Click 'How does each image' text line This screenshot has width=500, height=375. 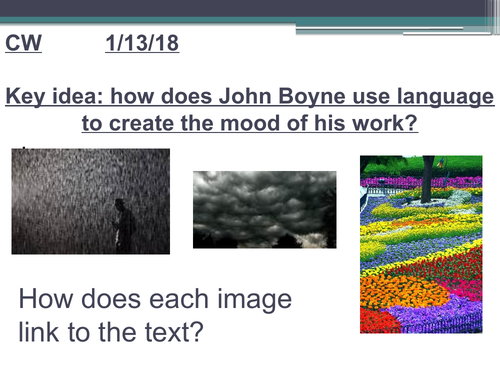[155, 299]
